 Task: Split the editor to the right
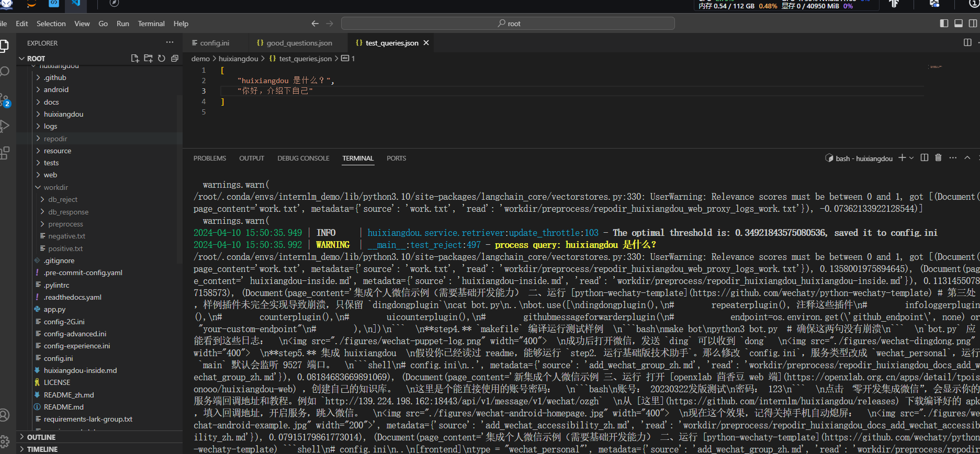[967, 42]
